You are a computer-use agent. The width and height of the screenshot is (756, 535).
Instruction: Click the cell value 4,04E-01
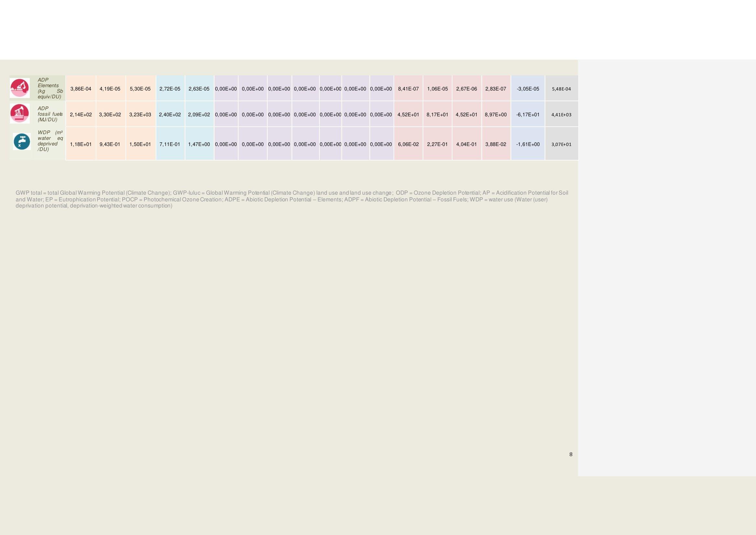tap(467, 144)
